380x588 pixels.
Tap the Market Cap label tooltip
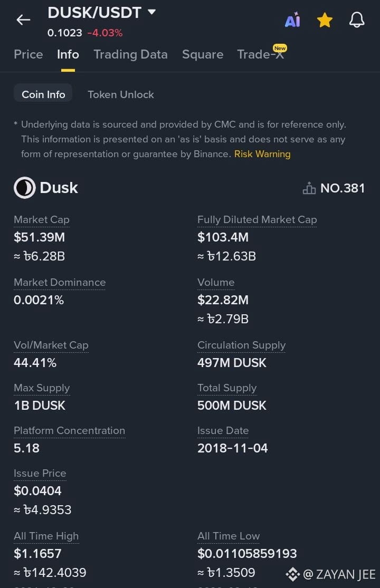[41, 220]
